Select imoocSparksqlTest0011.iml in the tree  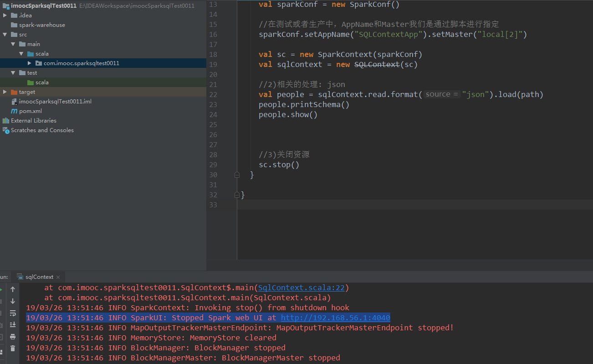(55, 102)
